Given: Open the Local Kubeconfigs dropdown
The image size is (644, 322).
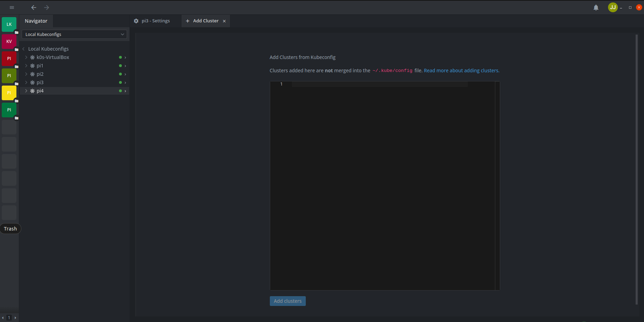Looking at the screenshot, I should [x=74, y=34].
